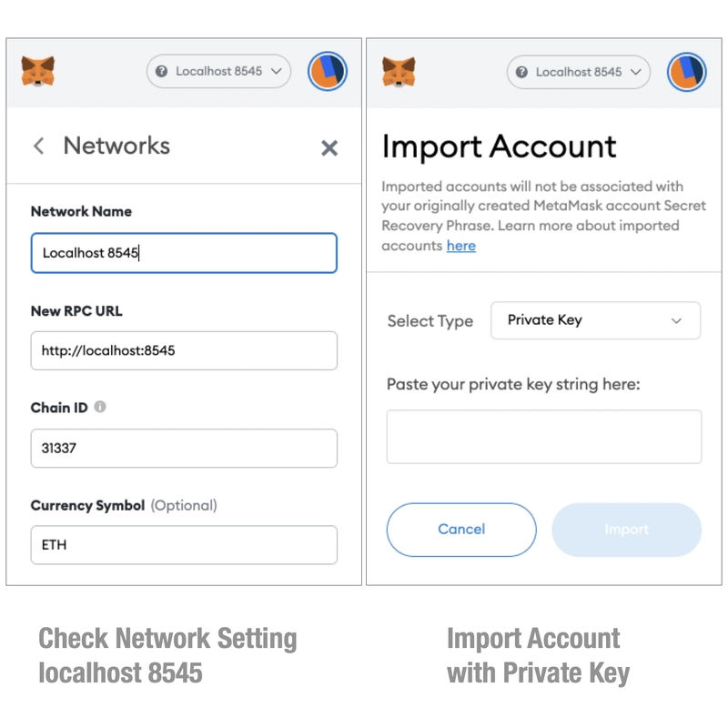Focus the private key string text box
This screenshot has width=728, height=728.
543,437
